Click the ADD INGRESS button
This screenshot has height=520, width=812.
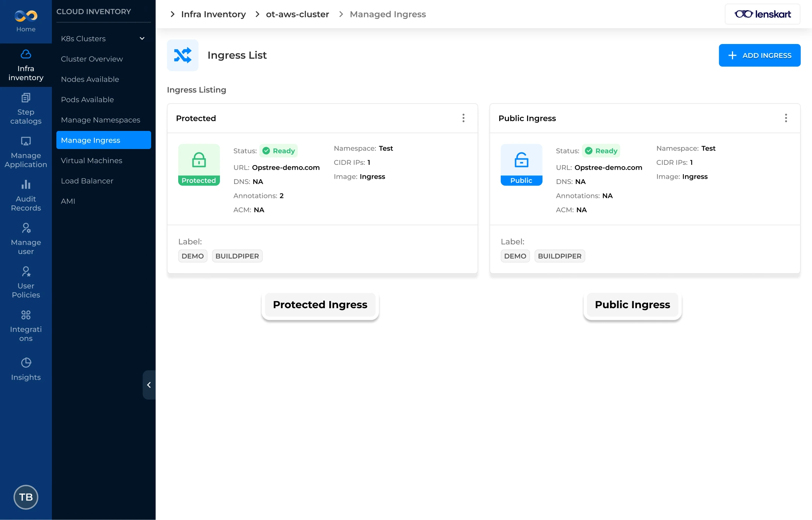pos(759,55)
